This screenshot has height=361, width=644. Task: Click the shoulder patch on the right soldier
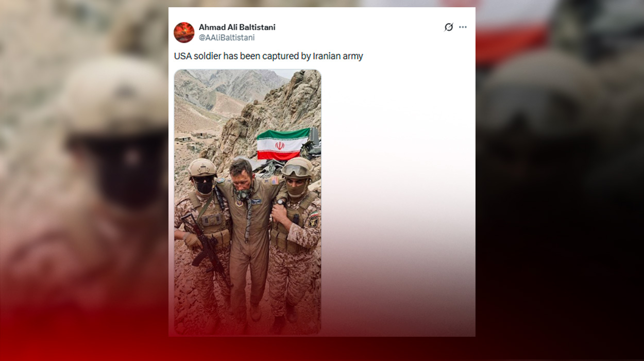coord(313,221)
